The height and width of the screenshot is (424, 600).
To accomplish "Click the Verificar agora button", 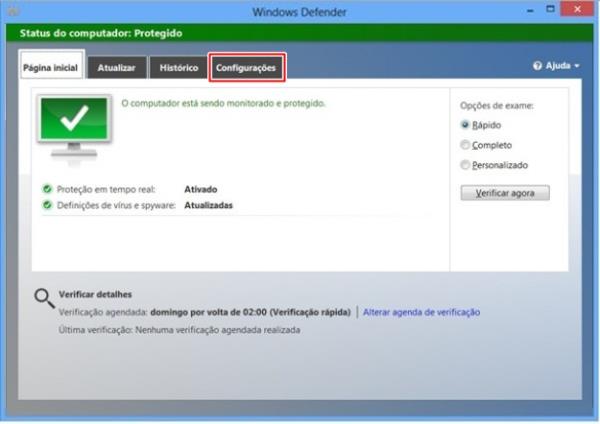I will click(x=505, y=193).
